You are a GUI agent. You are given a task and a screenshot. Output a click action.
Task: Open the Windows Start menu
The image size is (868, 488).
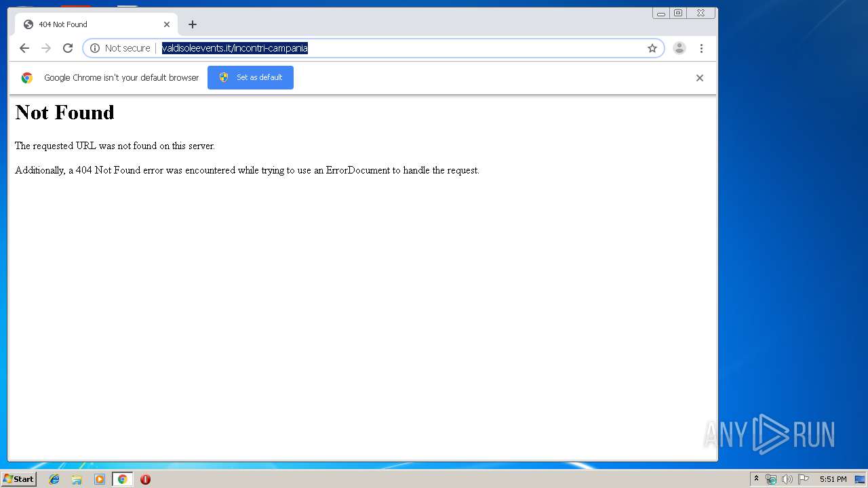(18, 479)
